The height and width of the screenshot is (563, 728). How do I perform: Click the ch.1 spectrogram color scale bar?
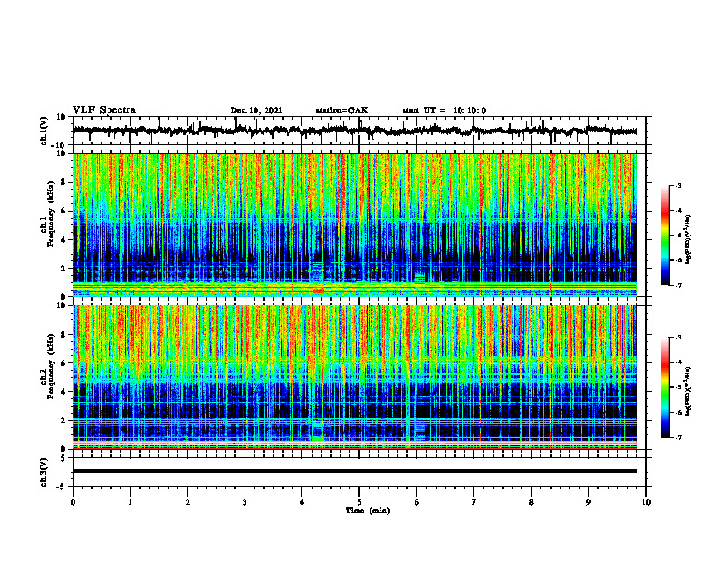(x=665, y=236)
